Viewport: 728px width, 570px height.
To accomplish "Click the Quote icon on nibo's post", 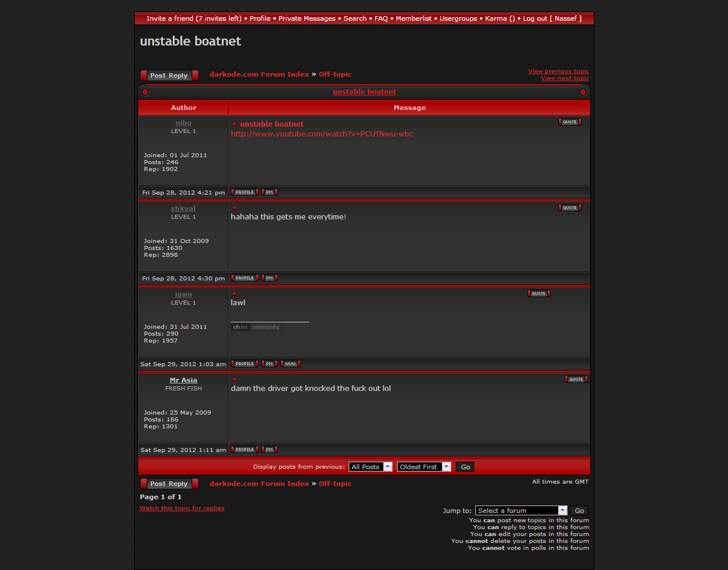I will click(570, 122).
